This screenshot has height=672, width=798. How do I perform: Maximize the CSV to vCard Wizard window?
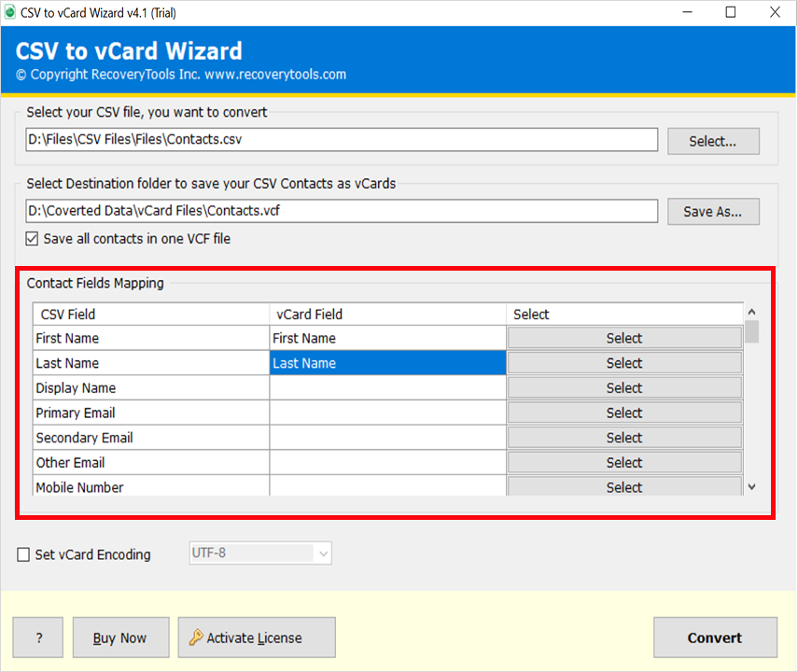pos(731,12)
